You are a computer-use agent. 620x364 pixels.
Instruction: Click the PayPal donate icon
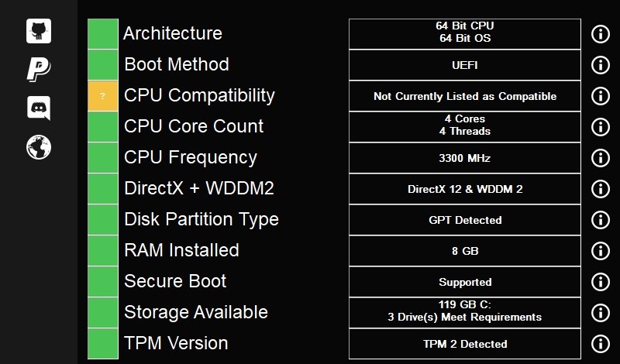pos(39,69)
